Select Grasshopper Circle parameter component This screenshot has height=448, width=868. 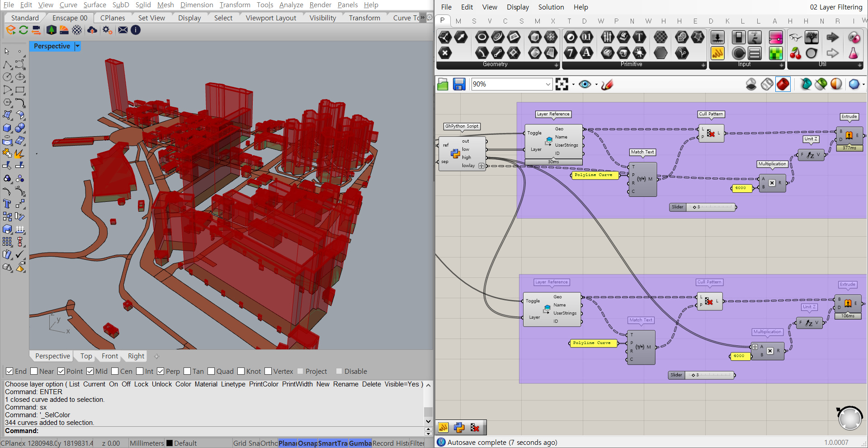pos(482,37)
